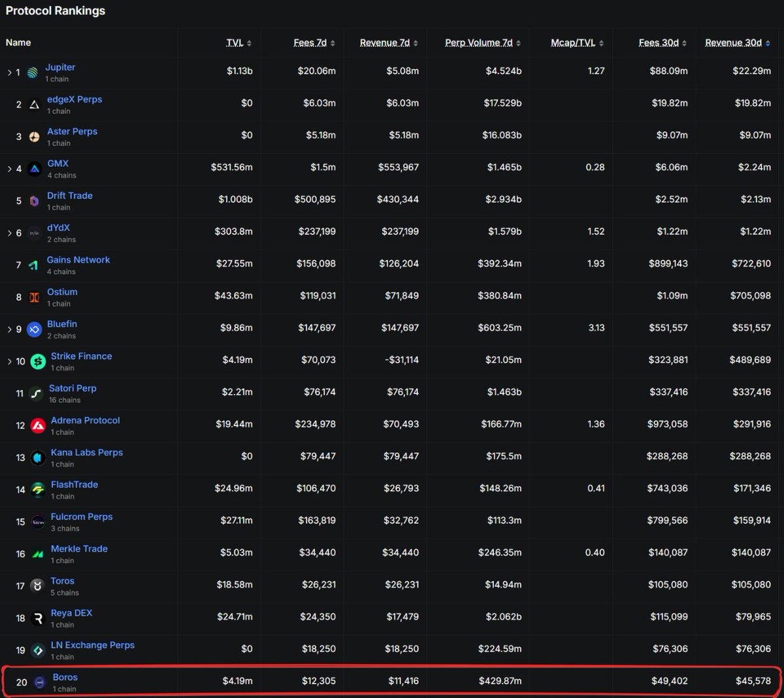Click Bluefin's 3.13 Mcap/TVL value
The image size is (784, 698).
596,327
